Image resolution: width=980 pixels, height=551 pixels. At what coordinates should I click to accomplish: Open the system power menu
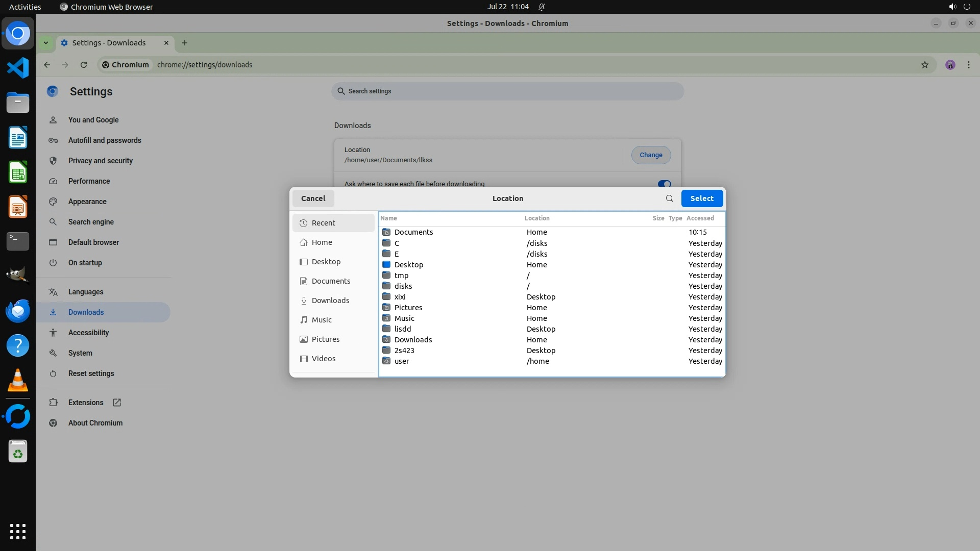coord(967,7)
